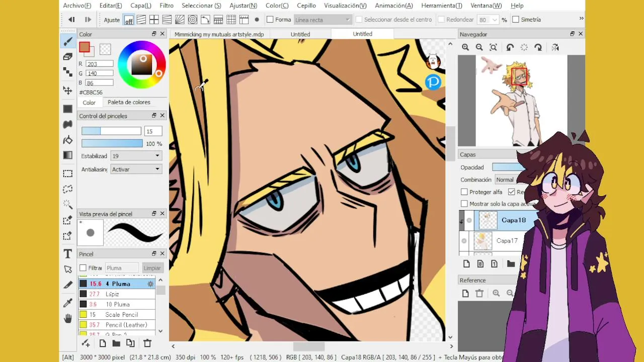The height and width of the screenshot is (362, 644).
Task: Select the Brush tool in the toolbox
Action: [x=68, y=41]
